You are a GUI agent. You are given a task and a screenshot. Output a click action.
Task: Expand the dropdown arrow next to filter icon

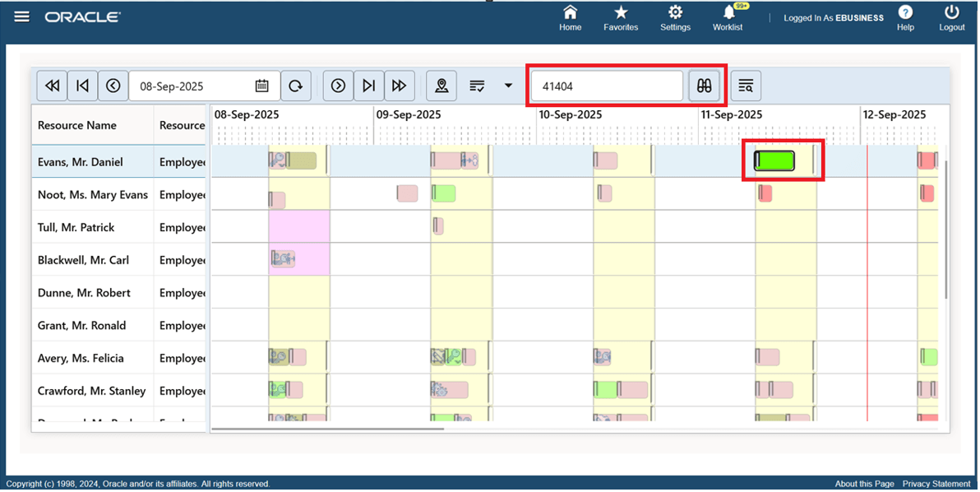(x=507, y=85)
